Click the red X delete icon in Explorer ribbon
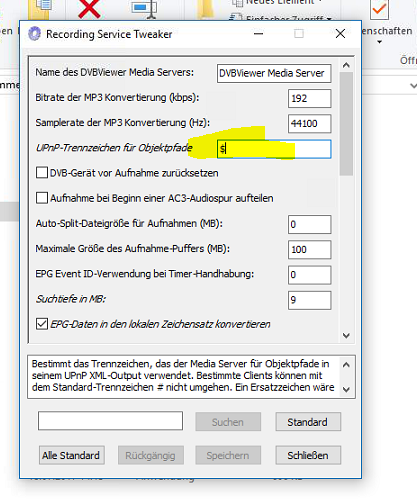Viewport: 417px width, 502px height. pyautogui.click(x=89, y=9)
